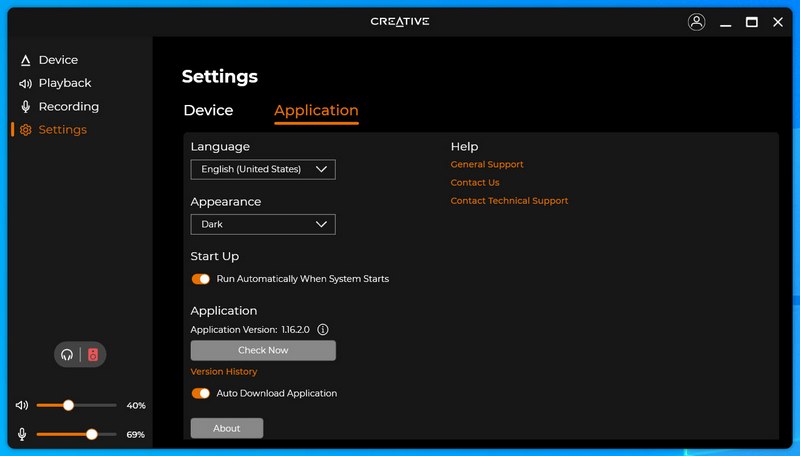Click the playback volume slider at 40%

click(77, 406)
